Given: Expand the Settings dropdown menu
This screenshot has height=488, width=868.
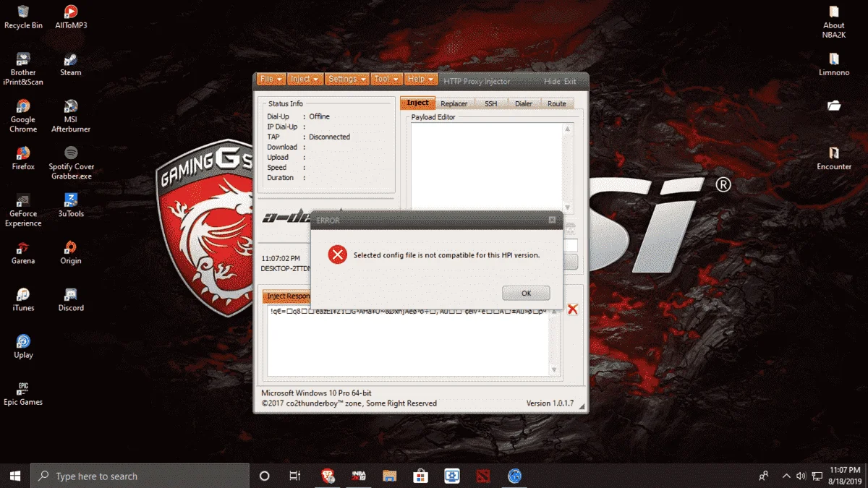Looking at the screenshot, I should [x=346, y=79].
